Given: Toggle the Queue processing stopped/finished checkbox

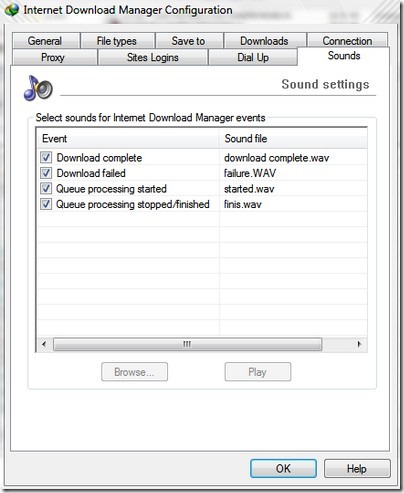Looking at the screenshot, I should click(46, 204).
